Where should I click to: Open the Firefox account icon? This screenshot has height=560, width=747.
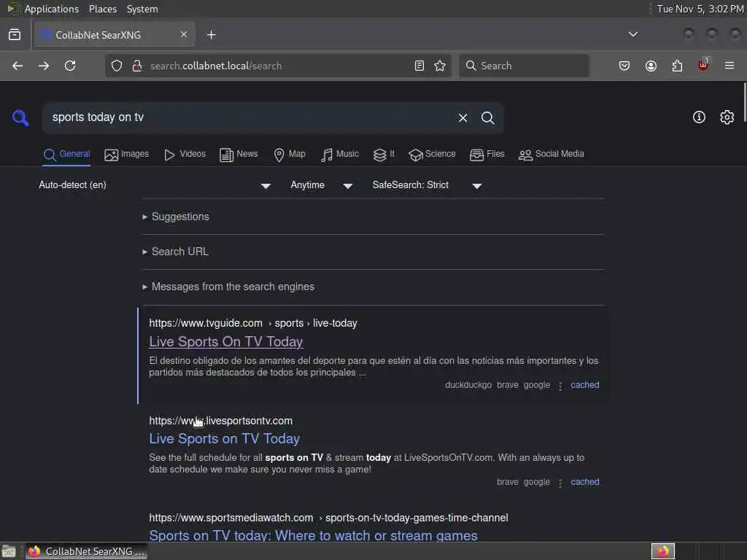651,66
